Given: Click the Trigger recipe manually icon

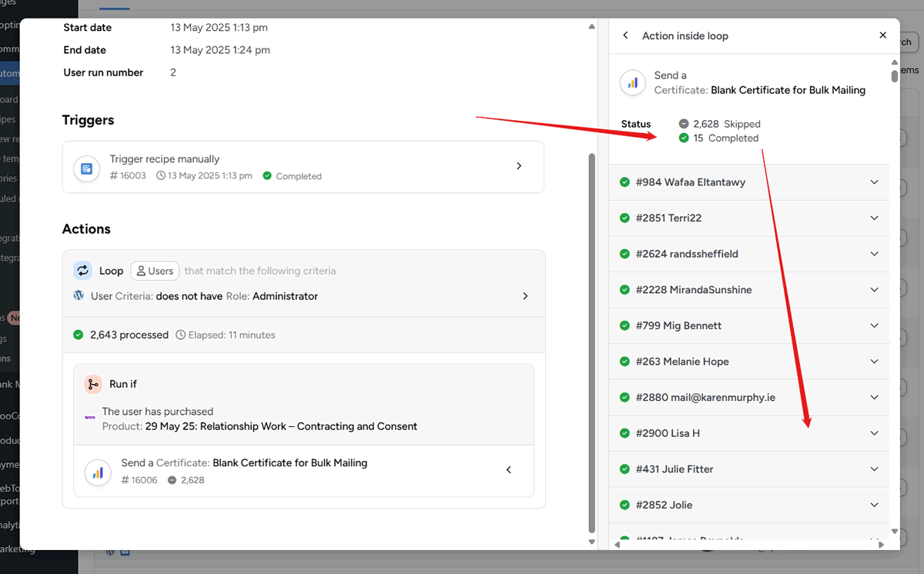Looking at the screenshot, I should point(86,168).
